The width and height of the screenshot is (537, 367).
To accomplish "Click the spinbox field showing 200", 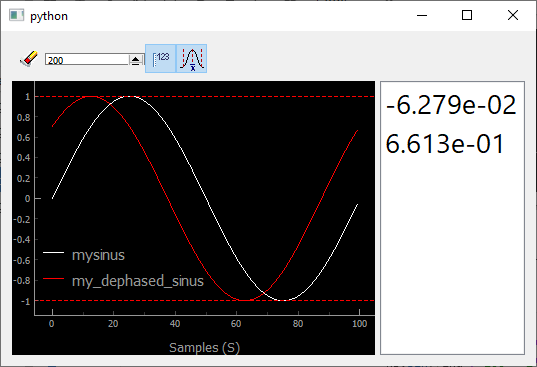I will tap(87, 60).
